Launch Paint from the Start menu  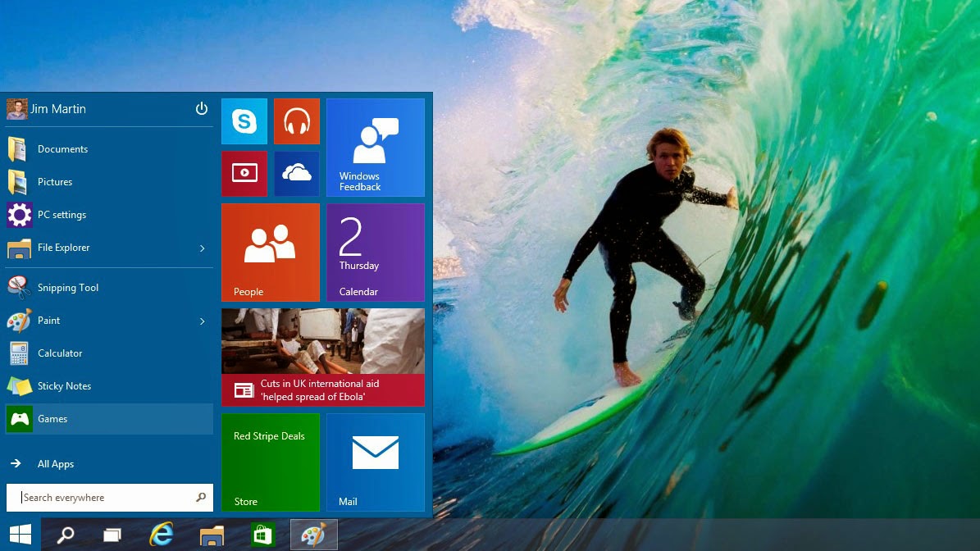(100, 321)
